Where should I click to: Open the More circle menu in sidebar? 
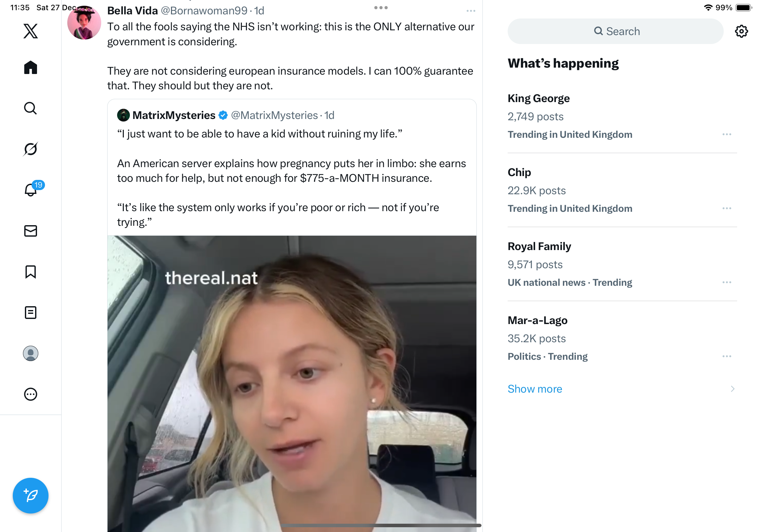(31, 394)
